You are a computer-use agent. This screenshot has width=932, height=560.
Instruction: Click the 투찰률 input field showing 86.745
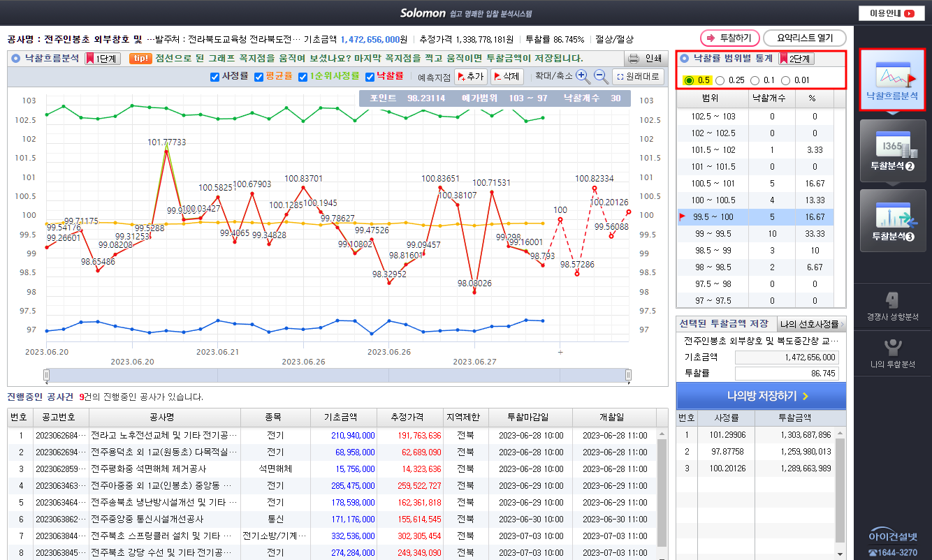pyautogui.click(x=787, y=374)
